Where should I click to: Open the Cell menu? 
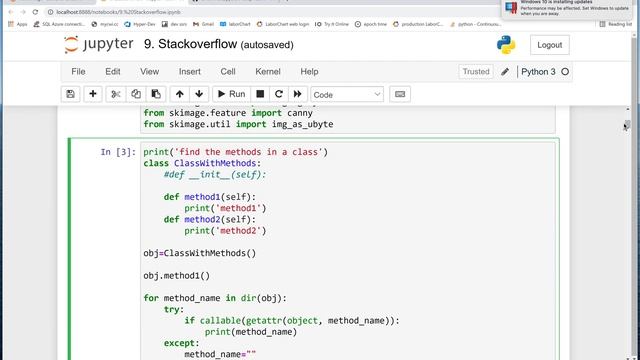coord(228,71)
